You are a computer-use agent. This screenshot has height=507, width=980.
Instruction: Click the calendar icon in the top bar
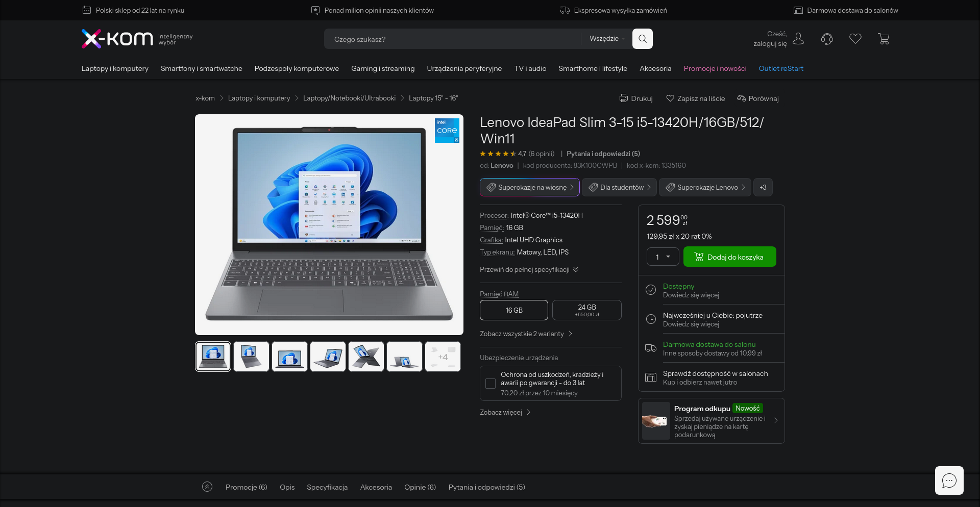(87, 10)
